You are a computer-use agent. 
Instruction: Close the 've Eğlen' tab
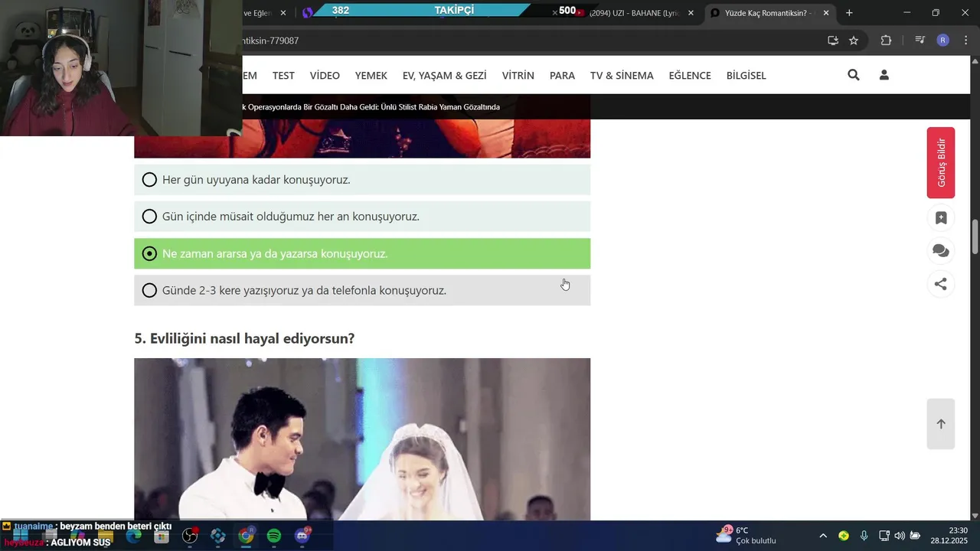click(283, 13)
